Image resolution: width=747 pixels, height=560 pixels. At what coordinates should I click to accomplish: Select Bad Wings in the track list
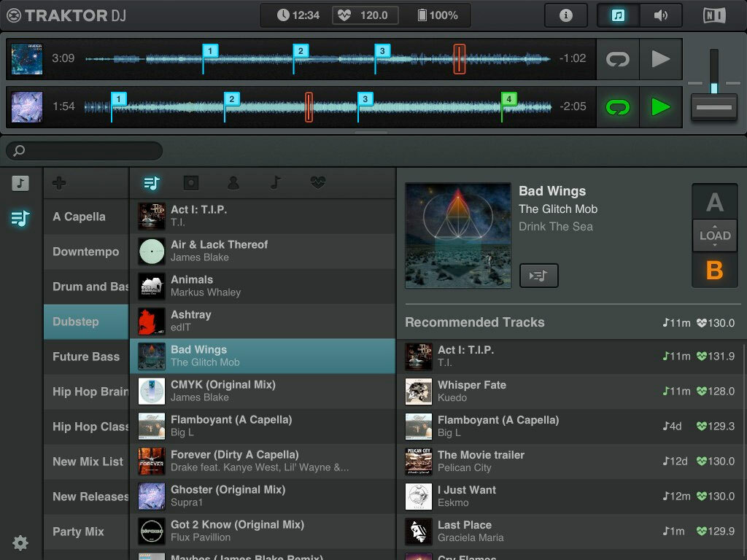click(x=263, y=356)
